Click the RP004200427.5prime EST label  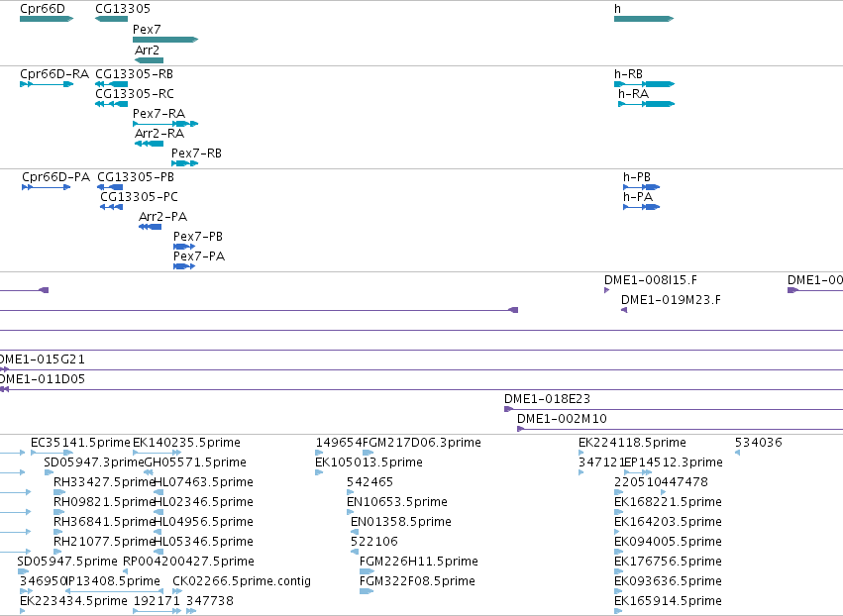click(x=188, y=562)
